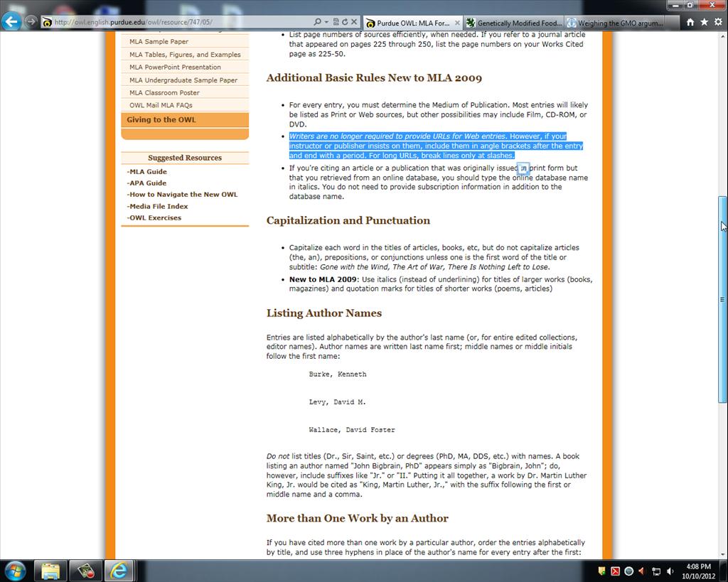Open MLA Classroom Poster link

click(x=164, y=92)
